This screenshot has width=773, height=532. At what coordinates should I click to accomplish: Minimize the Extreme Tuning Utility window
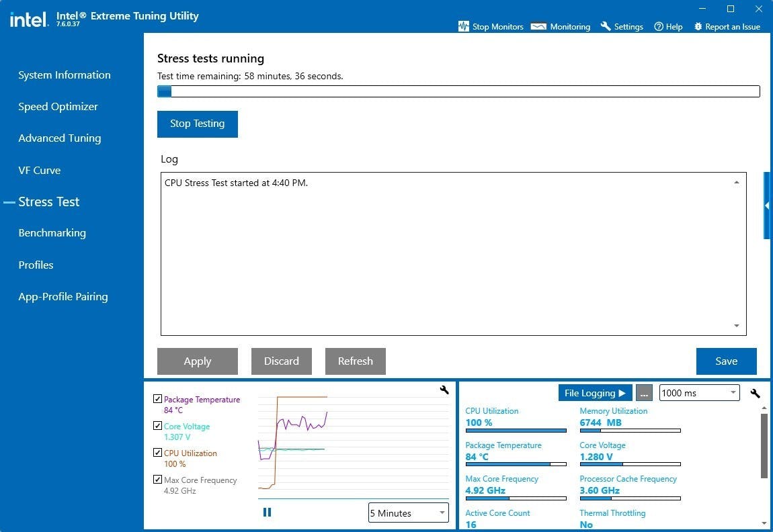click(x=702, y=9)
